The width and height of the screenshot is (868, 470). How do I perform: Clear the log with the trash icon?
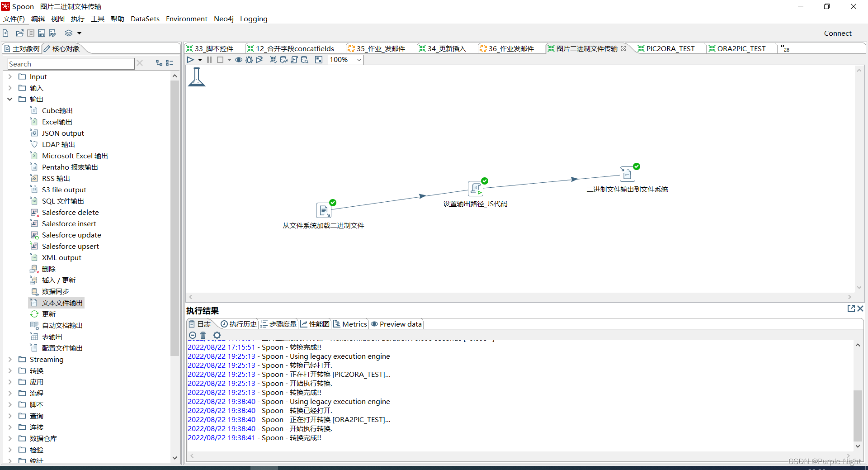point(203,335)
